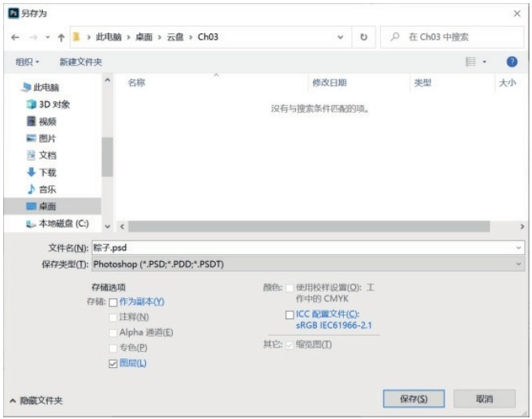Toggle the 注释 checkbox
This screenshot has width=532, height=419.
pos(113,318)
